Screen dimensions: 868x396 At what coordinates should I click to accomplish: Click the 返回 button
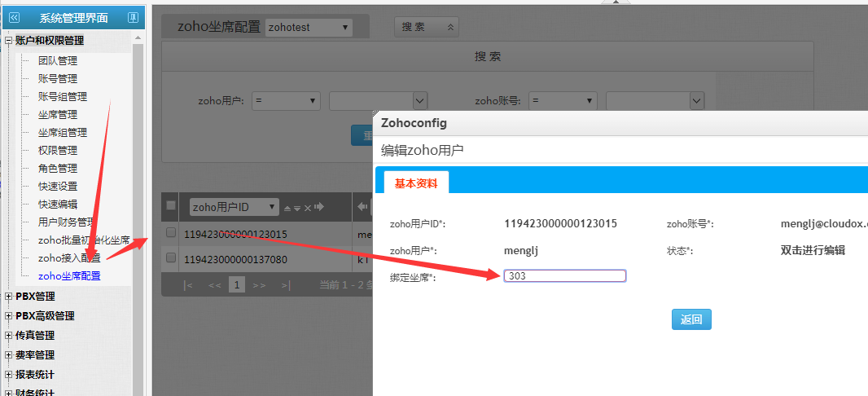(691, 319)
